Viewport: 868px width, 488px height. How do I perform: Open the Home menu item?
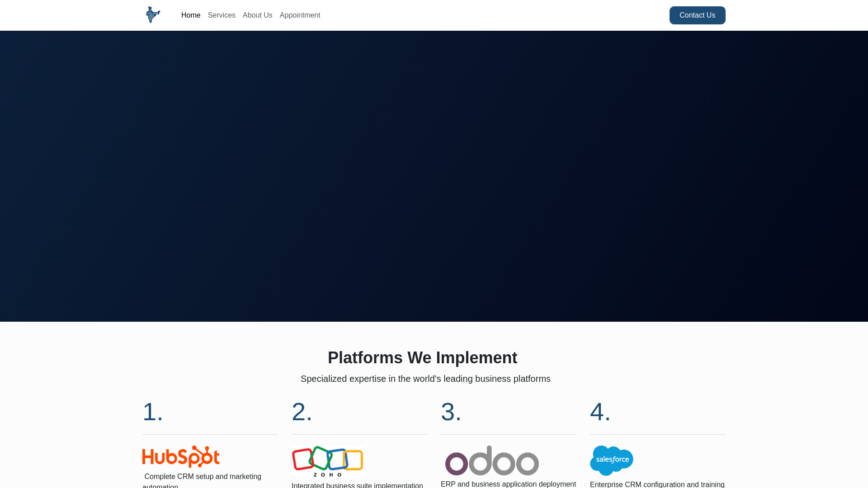click(191, 15)
